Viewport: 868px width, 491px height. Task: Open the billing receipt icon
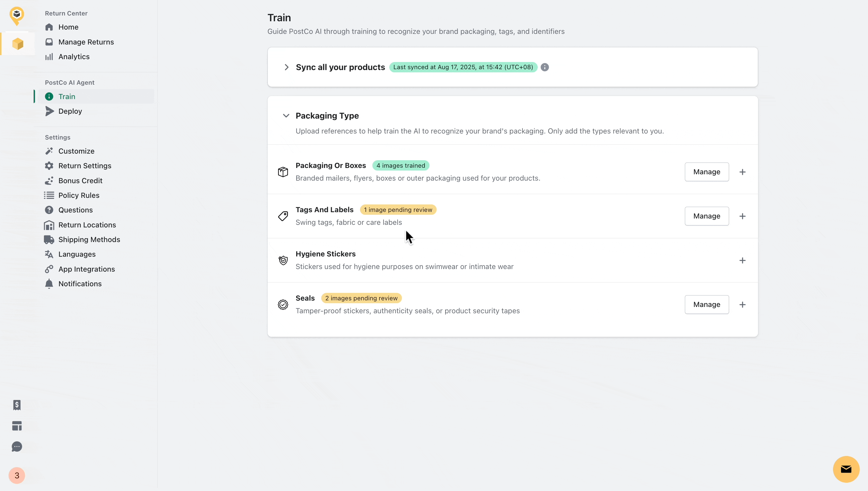(17, 405)
